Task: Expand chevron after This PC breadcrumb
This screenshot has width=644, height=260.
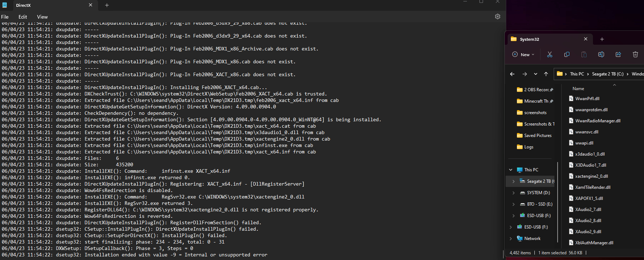Action: coord(588,74)
